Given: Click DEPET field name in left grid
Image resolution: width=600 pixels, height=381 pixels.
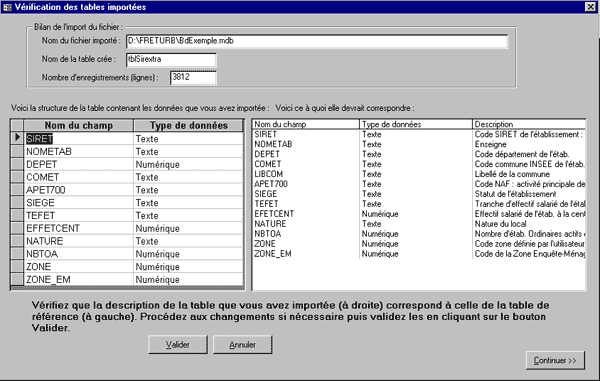Looking at the screenshot, I should [78, 164].
